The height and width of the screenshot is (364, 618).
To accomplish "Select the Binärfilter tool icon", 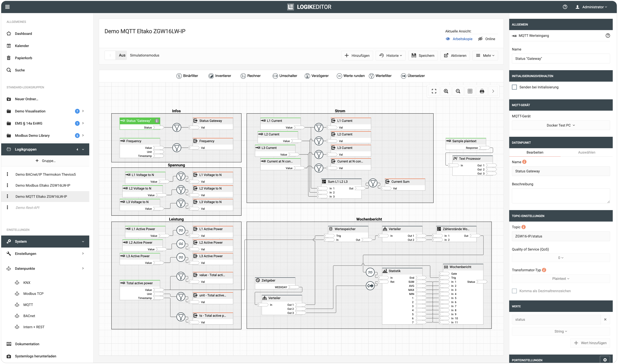I will tap(179, 76).
